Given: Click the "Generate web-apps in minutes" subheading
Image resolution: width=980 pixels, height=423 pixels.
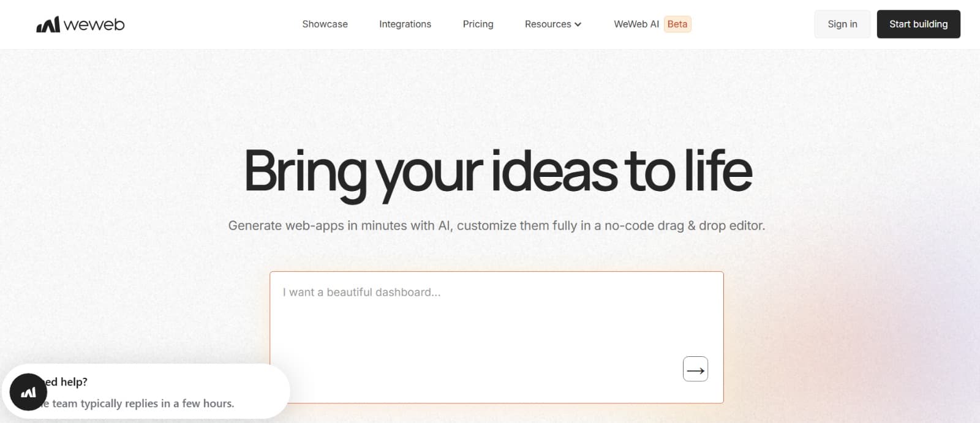Looking at the screenshot, I should (x=496, y=225).
